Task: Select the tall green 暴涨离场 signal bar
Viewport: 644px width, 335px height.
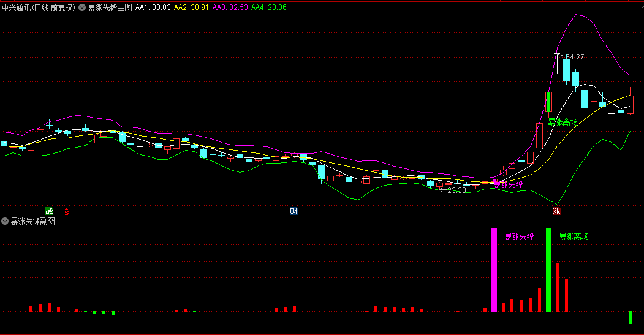Action: (x=548, y=269)
